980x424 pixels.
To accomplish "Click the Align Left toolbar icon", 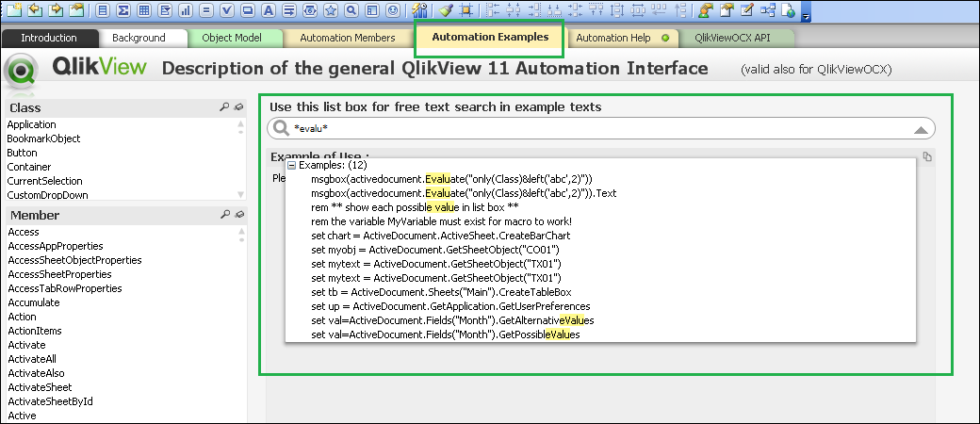I will 493,10.
